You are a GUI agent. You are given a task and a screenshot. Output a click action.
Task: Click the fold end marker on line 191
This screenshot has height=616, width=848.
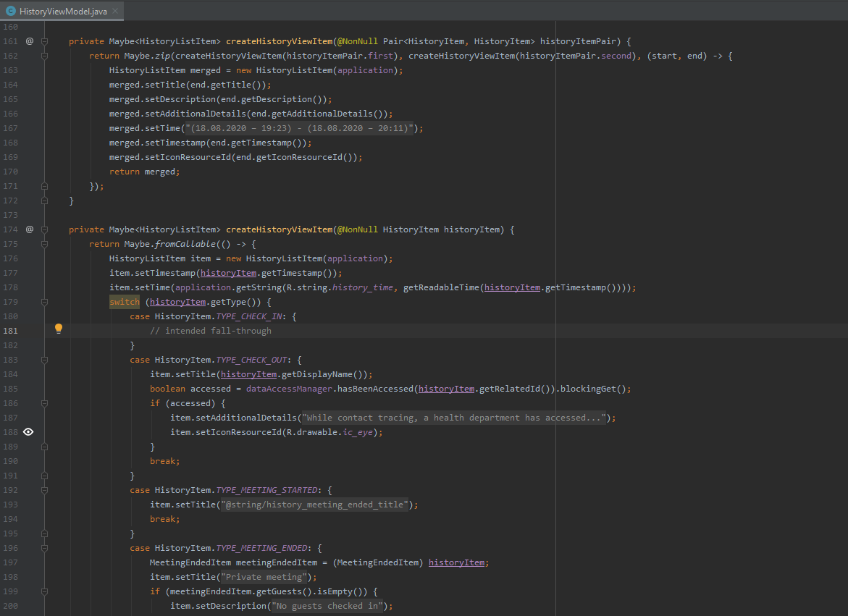[44, 476]
